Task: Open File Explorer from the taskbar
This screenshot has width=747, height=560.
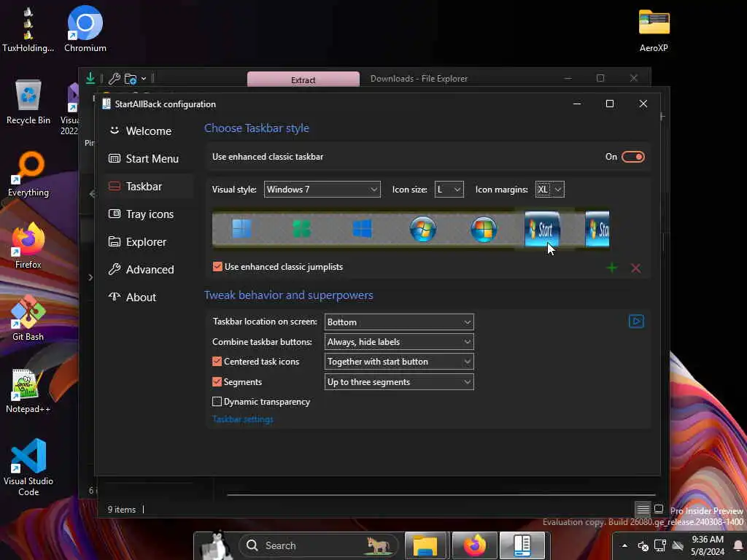Action: click(425, 545)
